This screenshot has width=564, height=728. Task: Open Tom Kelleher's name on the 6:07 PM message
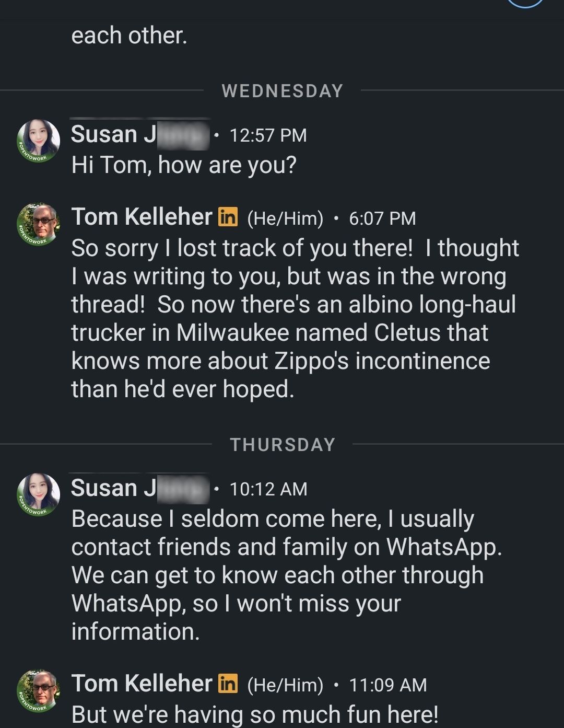point(142,217)
